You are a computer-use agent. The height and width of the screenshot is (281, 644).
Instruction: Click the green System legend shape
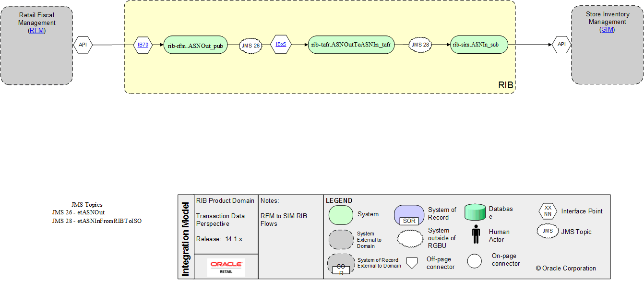[341, 215]
